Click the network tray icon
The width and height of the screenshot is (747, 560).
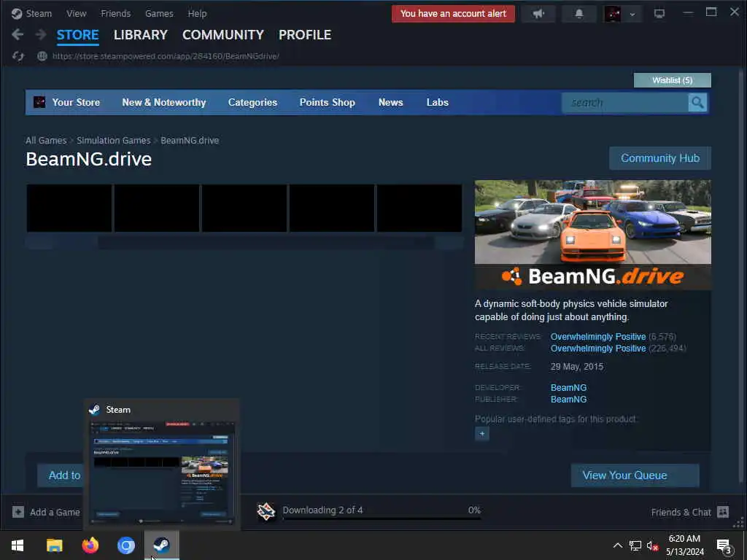pyautogui.click(x=635, y=545)
